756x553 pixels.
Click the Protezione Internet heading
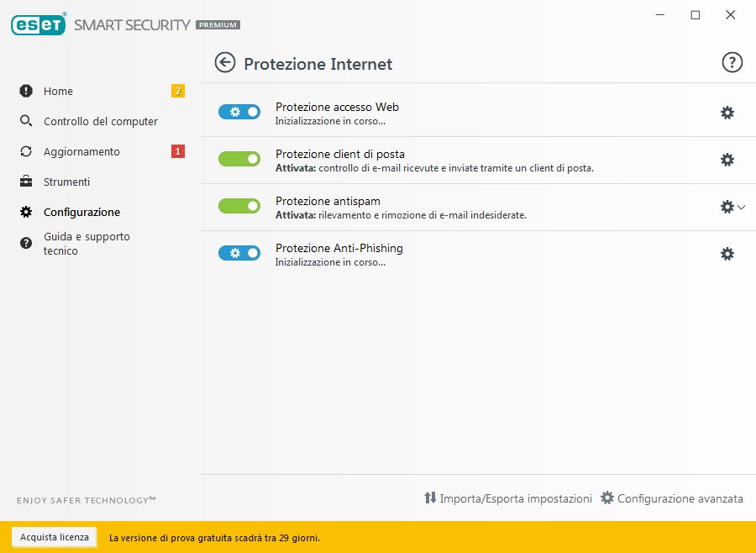(x=318, y=64)
